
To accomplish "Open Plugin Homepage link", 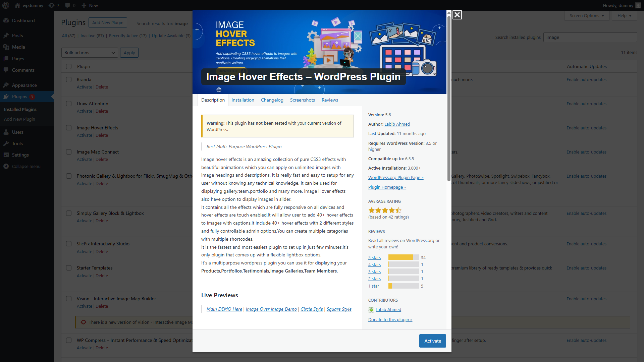I will click(x=387, y=187).
